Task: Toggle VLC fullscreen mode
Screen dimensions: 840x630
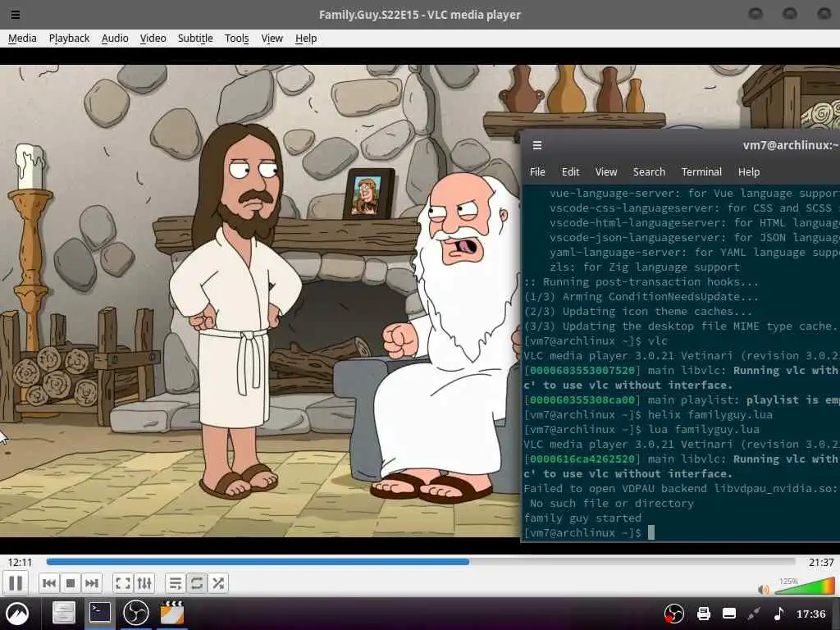Action: 123,583
